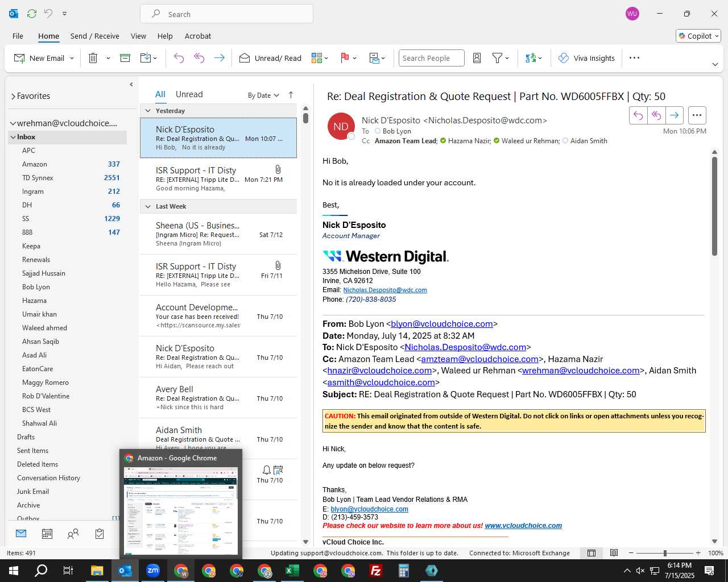Open Copilot dropdown
The width and height of the screenshot is (728, 582).
698,36
